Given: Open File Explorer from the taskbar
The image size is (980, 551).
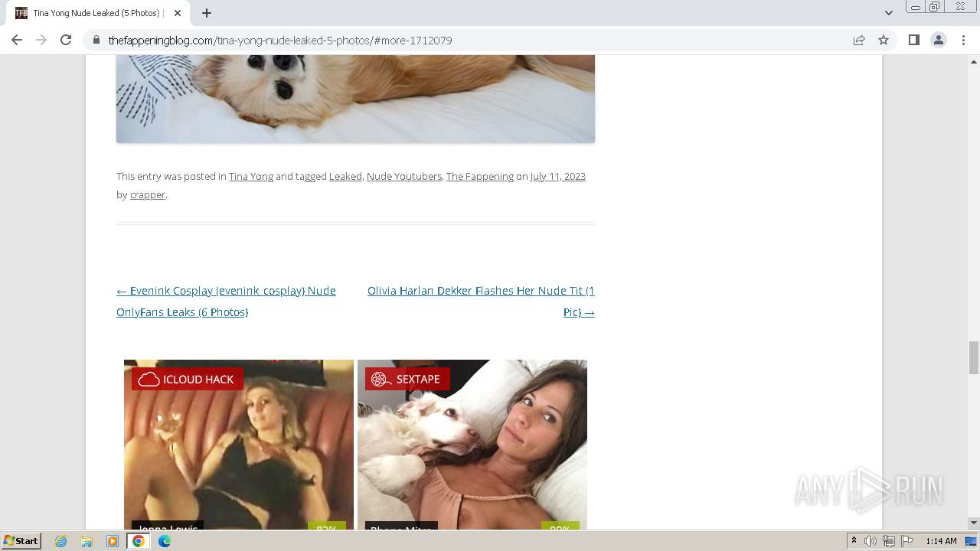Looking at the screenshot, I should coord(87,541).
